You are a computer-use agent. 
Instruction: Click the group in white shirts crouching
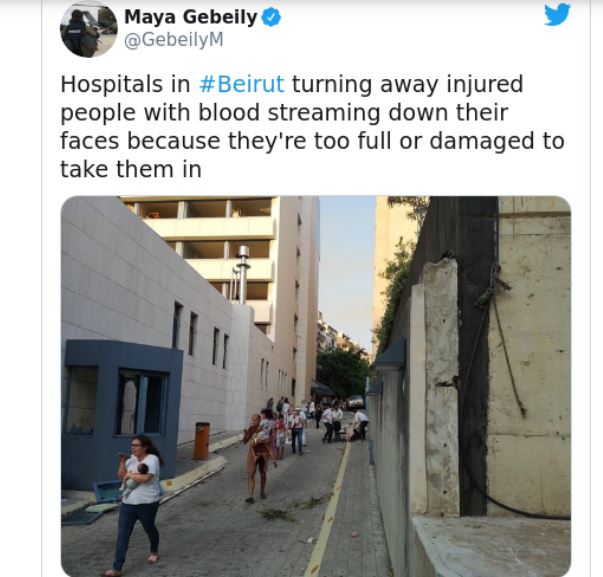point(344,425)
